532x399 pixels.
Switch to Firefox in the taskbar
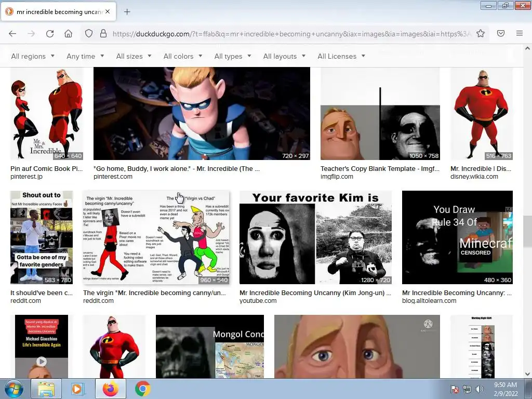111,389
